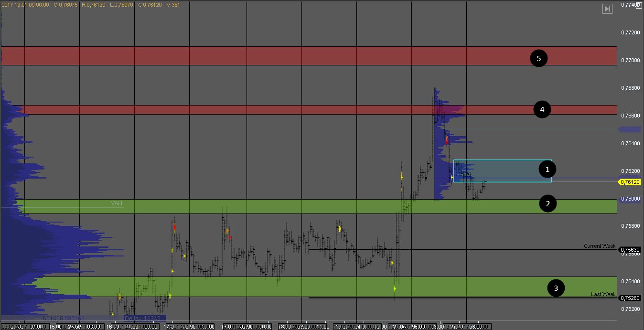This screenshot has width=644, height=330.
Task: Click the VAH level label
Action: coord(117,203)
